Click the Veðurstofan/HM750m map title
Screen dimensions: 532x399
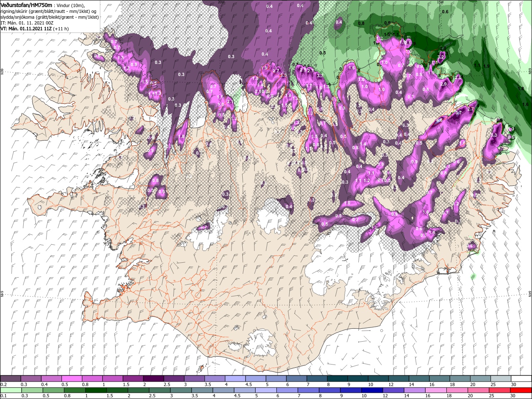coord(26,5)
